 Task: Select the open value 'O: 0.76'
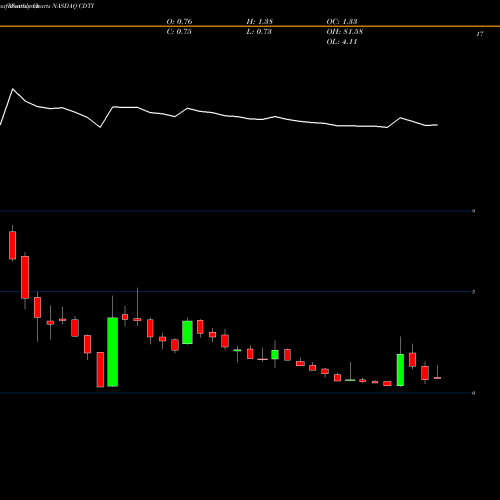point(179,21)
